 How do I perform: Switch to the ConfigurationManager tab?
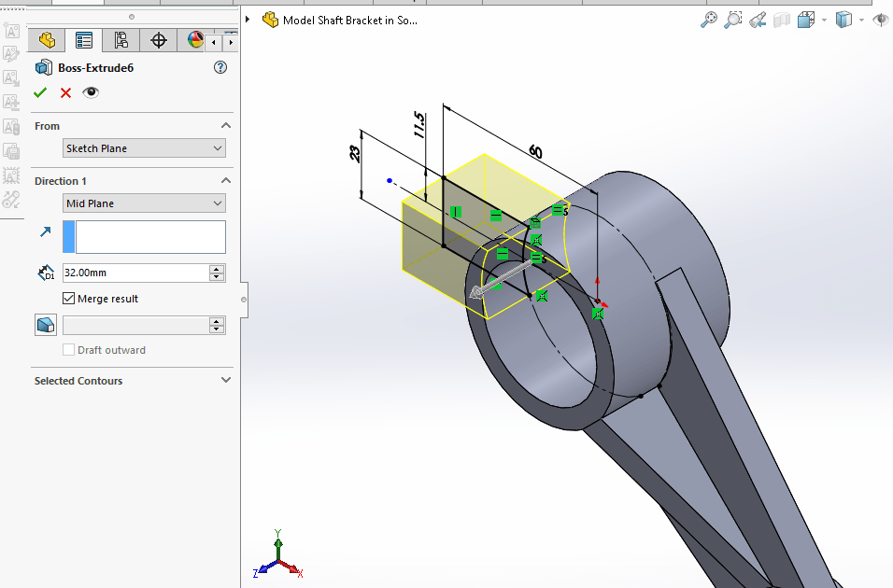coord(120,41)
